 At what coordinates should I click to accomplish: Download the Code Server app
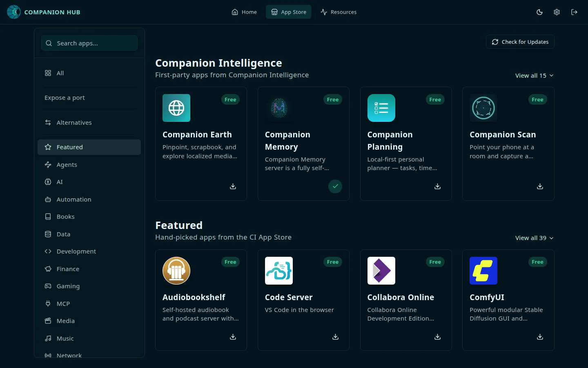point(335,337)
